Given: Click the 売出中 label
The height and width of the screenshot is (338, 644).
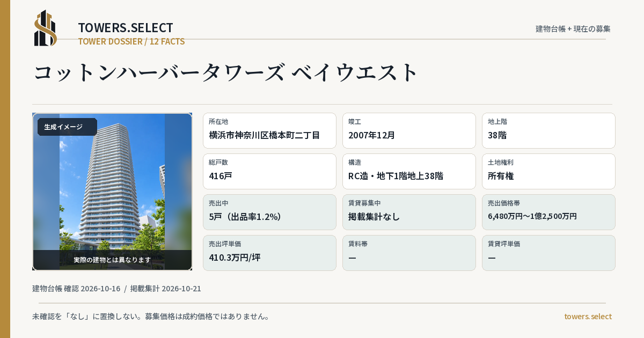Looking at the screenshot, I should point(218,203).
